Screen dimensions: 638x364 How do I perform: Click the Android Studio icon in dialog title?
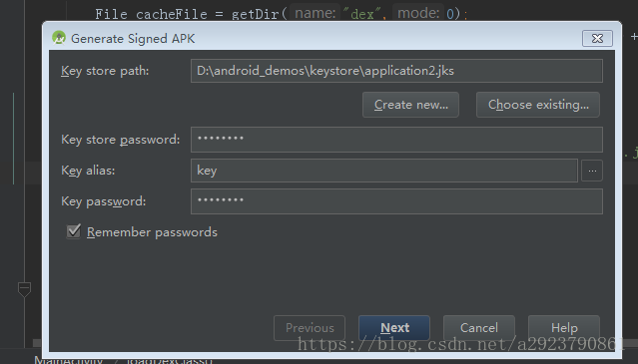click(59, 38)
